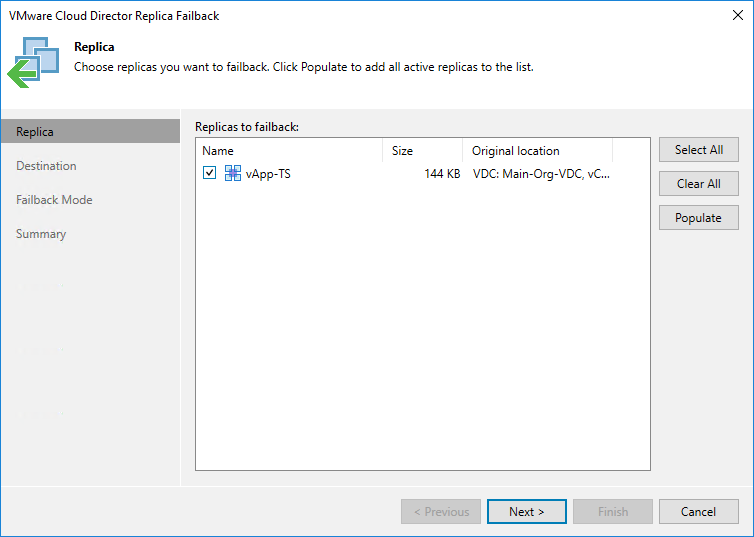Click the Select All button
754x537 pixels.
click(x=699, y=150)
